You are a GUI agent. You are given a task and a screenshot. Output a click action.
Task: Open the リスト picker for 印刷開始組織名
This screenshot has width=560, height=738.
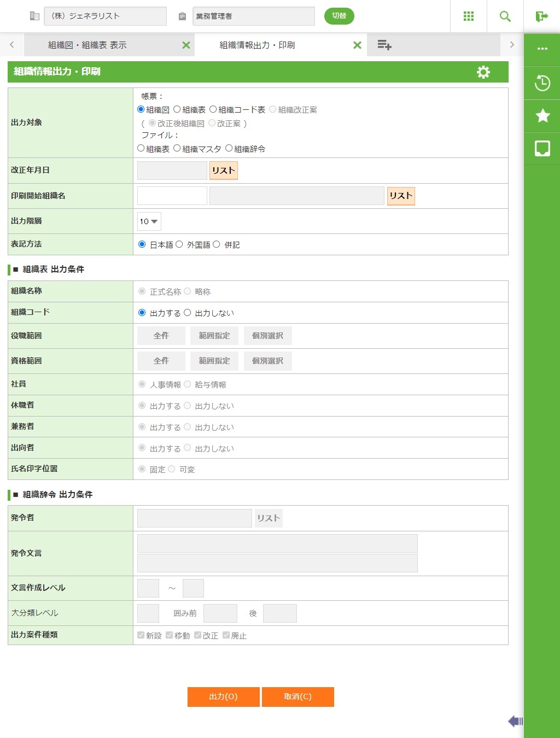(x=400, y=196)
